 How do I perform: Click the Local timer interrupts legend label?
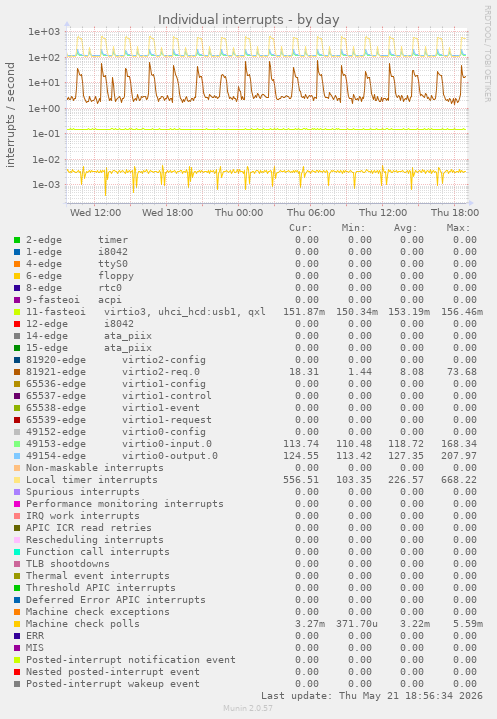pos(92,480)
